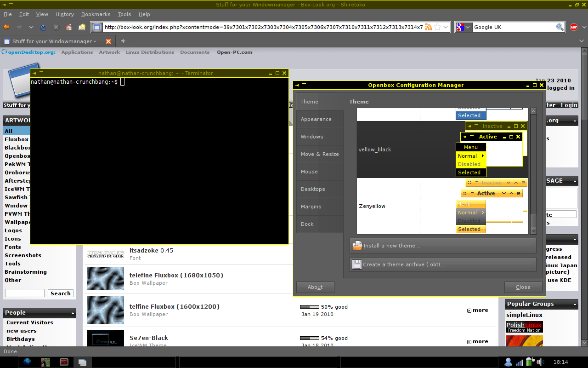The image size is (588, 368).
Task: Select the yellow_black theme row
Action: tap(443, 149)
